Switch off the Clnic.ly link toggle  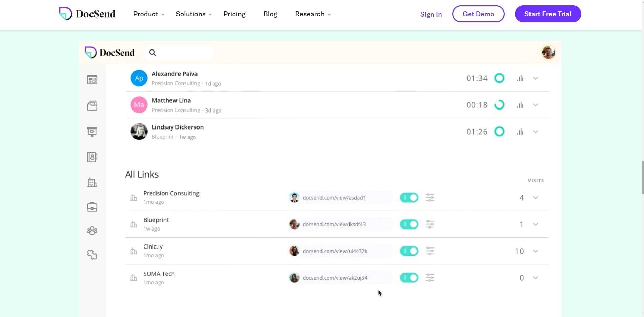pos(409,251)
